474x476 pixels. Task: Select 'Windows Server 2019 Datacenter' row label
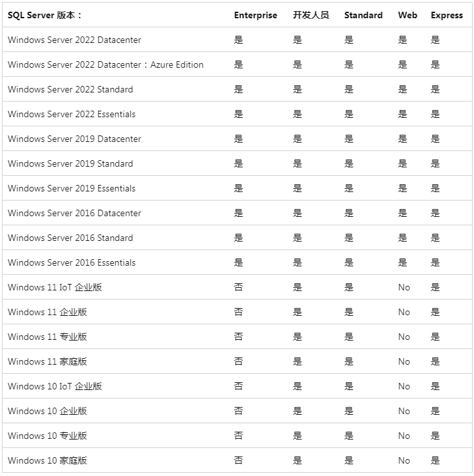tap(74, 139)
